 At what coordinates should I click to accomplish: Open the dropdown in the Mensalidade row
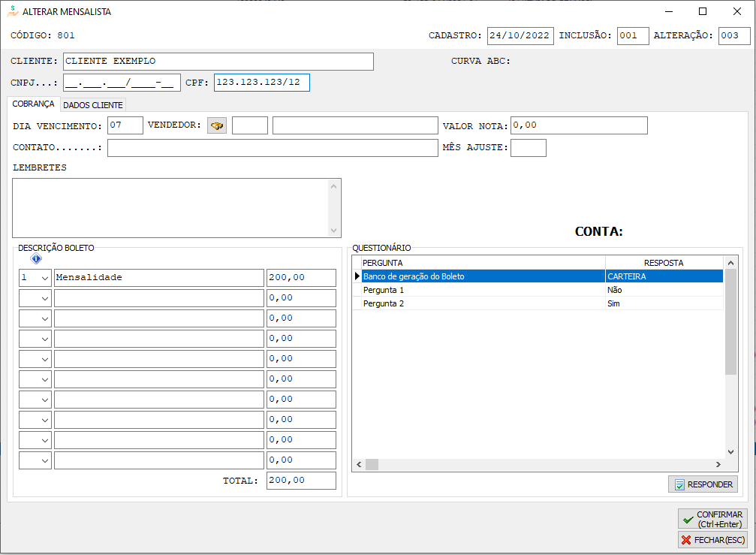click(45, 278)
